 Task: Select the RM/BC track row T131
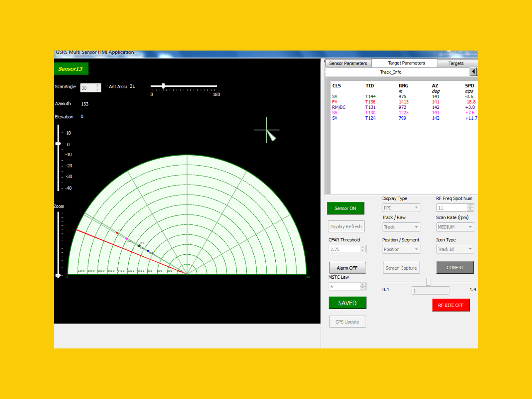point(404,107)
